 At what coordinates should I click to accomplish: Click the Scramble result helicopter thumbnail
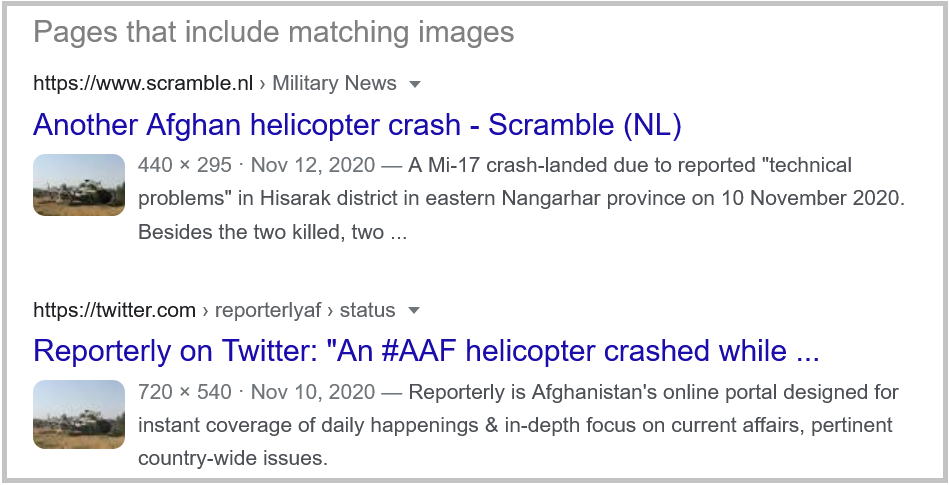click(79, 185)
